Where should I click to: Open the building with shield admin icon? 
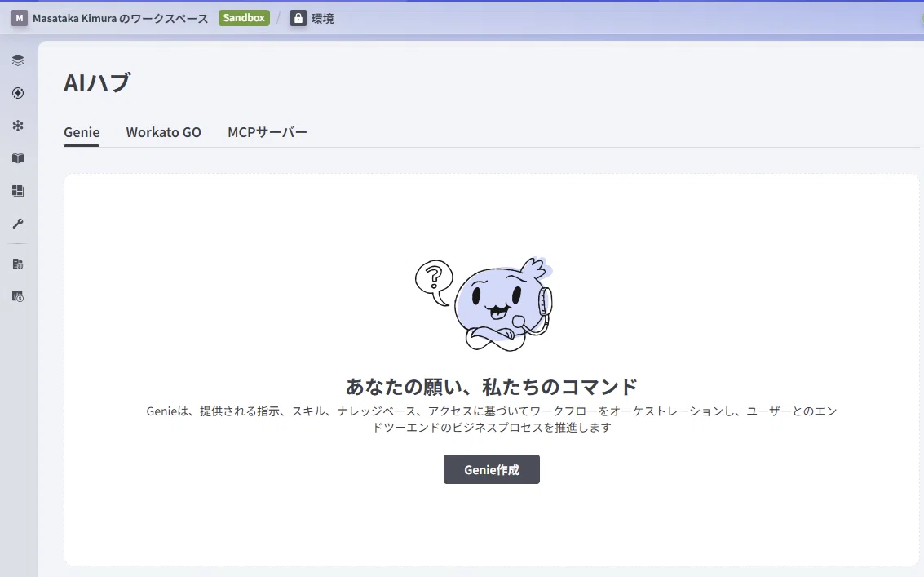click(18, 264)
